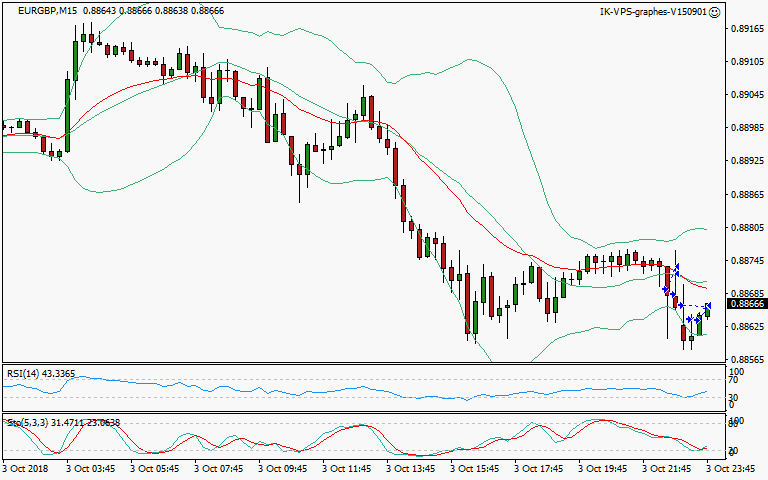Click the 3 Oct 23:45 time label

[x=733, y=467]
